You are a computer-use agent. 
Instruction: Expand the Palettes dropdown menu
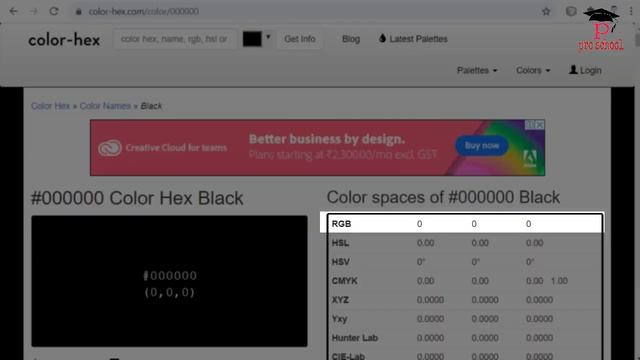[477, 71]
